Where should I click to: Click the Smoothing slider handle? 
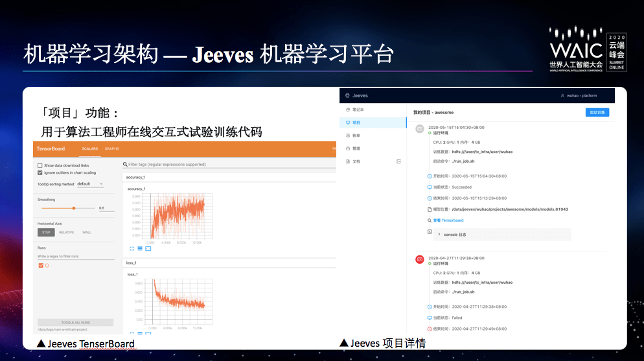[74, 208]
